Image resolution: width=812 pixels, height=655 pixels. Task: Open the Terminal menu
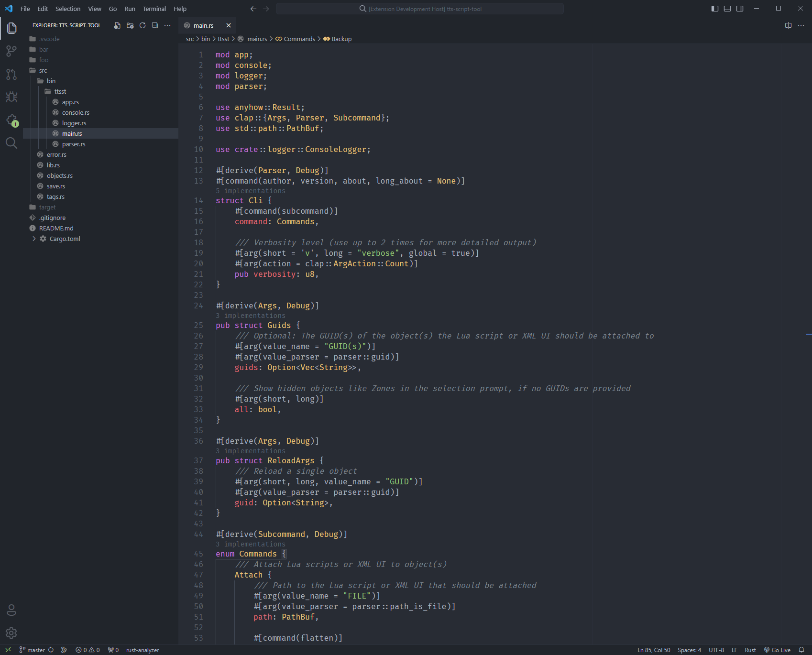coord(154,9)
